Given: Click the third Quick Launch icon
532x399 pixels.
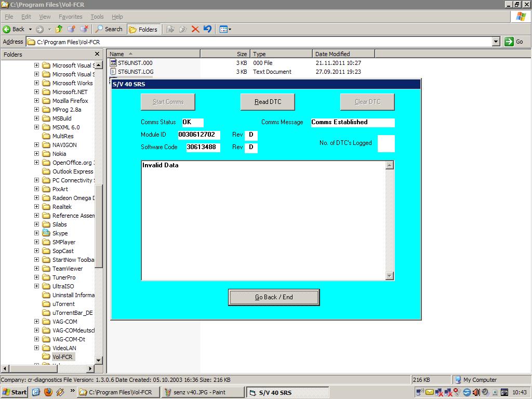Looking at the screenshot, I should pos(60,392).
